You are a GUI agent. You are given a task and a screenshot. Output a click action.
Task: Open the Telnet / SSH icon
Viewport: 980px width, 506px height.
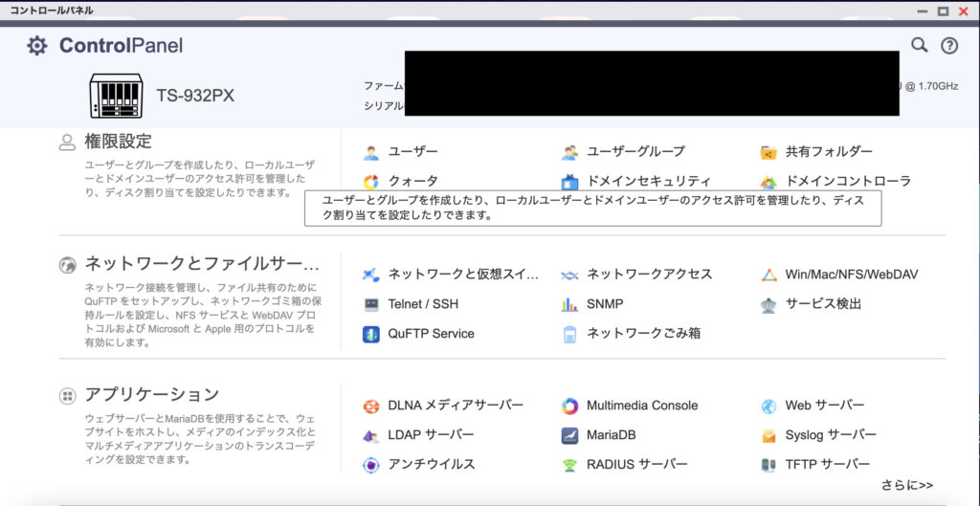click(x=371, y=304)
